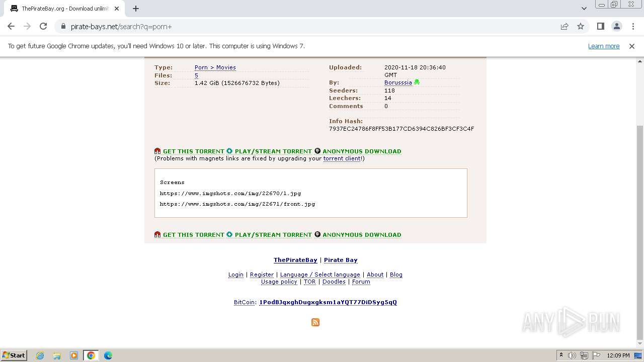This screenshot has width=644, height=362.
Task: Show hidden system tray icons
Action: pyautogui.click(x=561, y=355)
